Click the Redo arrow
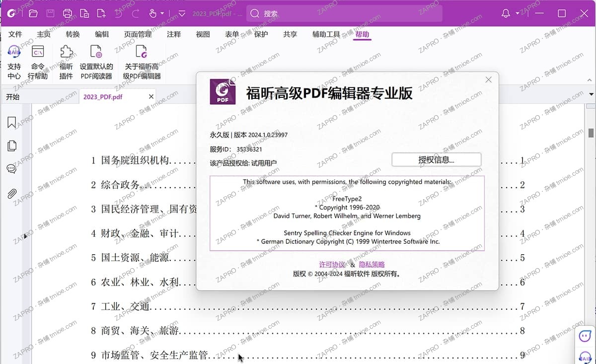This screenshot has width=596, height=364. [136, 13]
